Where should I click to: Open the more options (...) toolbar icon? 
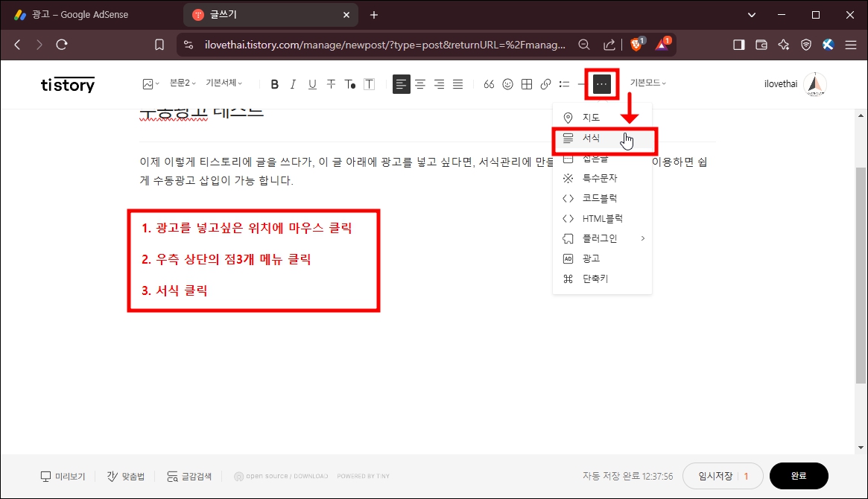click(x=602, y=84)
